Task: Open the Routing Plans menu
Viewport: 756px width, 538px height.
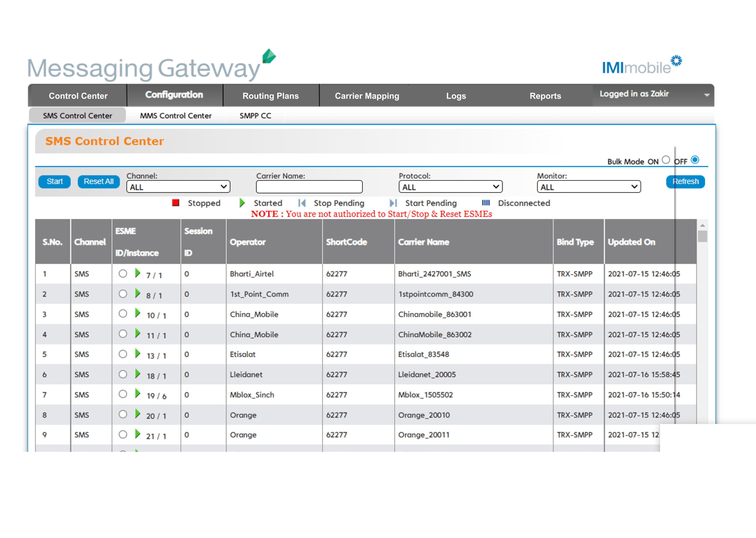Action: click(x=270, y=96)
